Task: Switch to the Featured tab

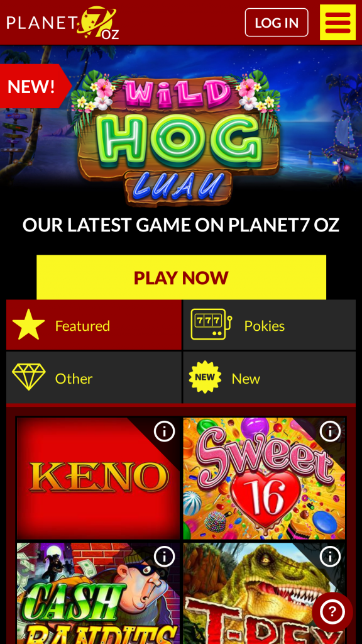Action: [94, 325]
